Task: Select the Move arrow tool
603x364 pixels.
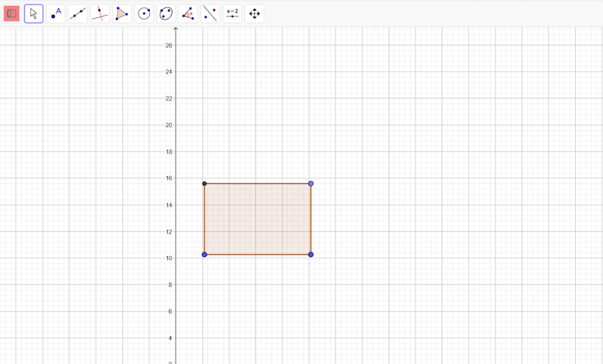Action: point(34,14)
